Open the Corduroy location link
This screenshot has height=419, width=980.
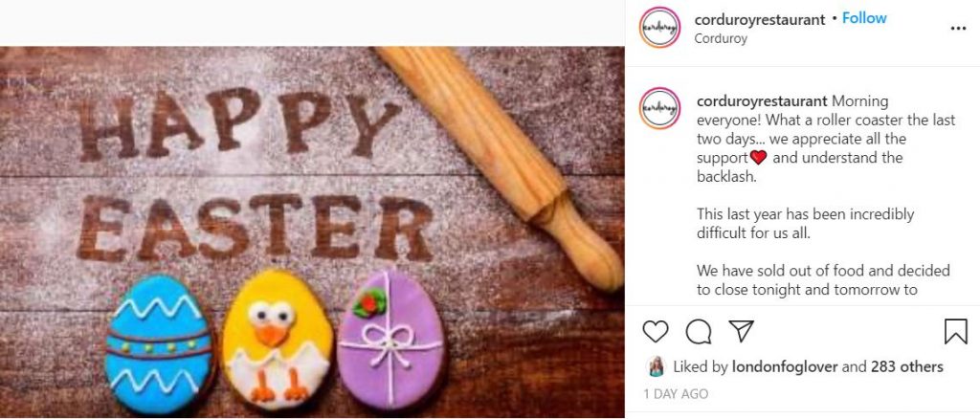[x=722, y=39]
